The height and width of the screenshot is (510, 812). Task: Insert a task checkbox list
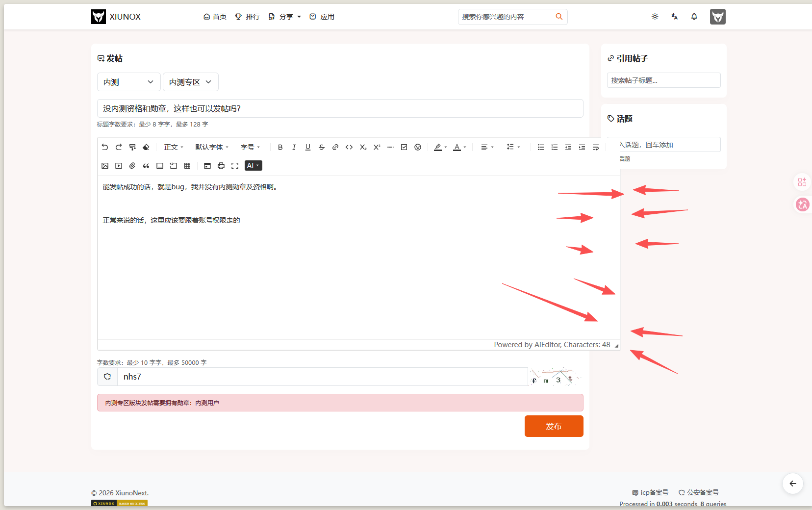[x=404, y=147]
